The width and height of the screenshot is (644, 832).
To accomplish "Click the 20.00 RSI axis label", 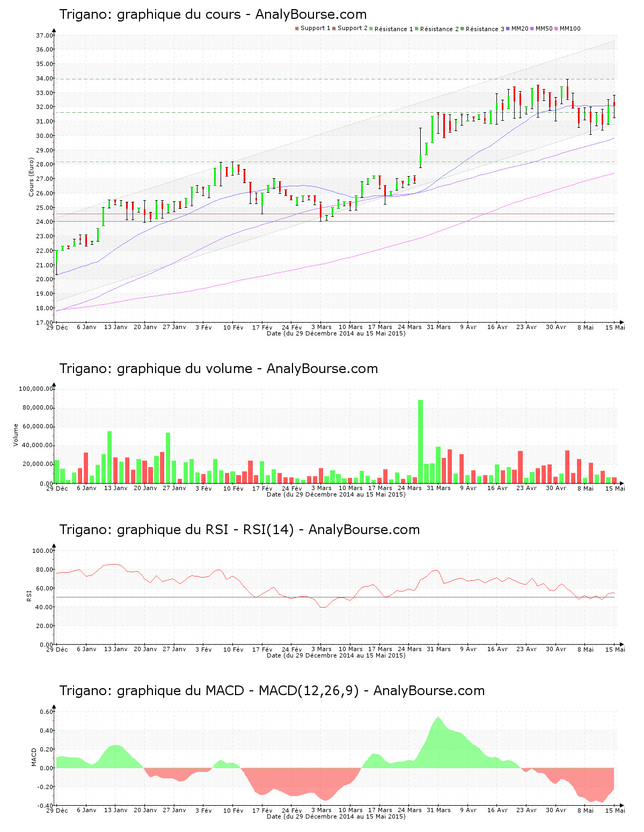I will [x=44, y=626].
